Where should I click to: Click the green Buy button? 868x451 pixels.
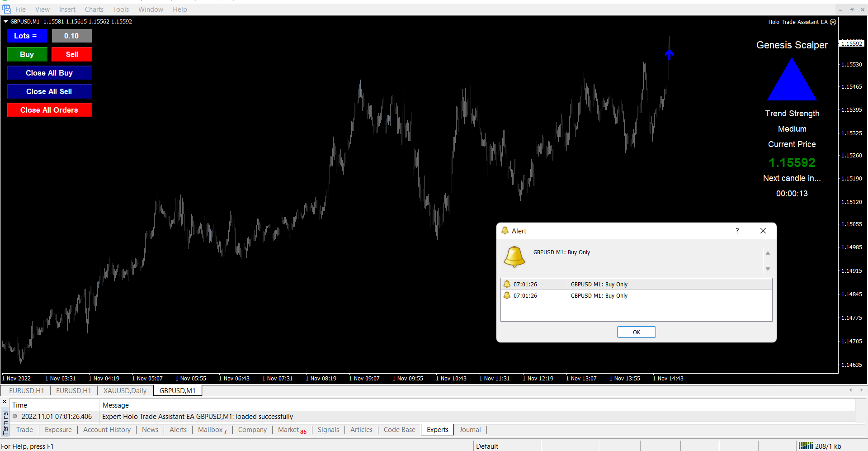coord(27,54)
